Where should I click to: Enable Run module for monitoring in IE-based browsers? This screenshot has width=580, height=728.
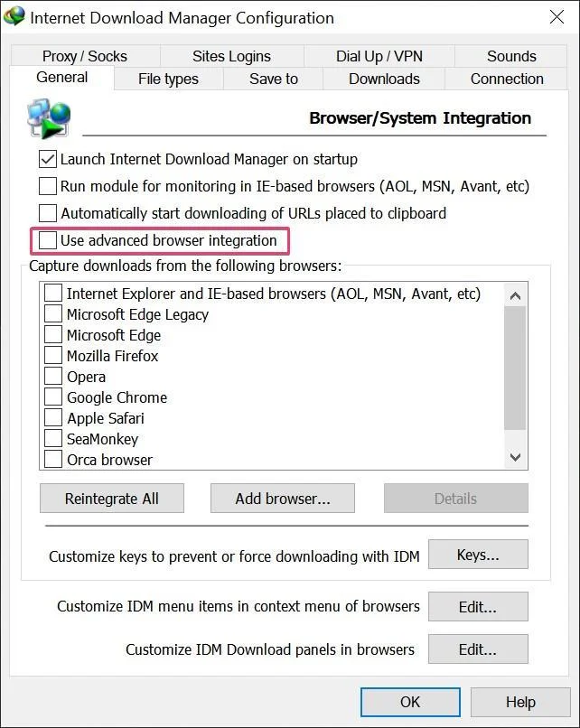coord(48,186)
